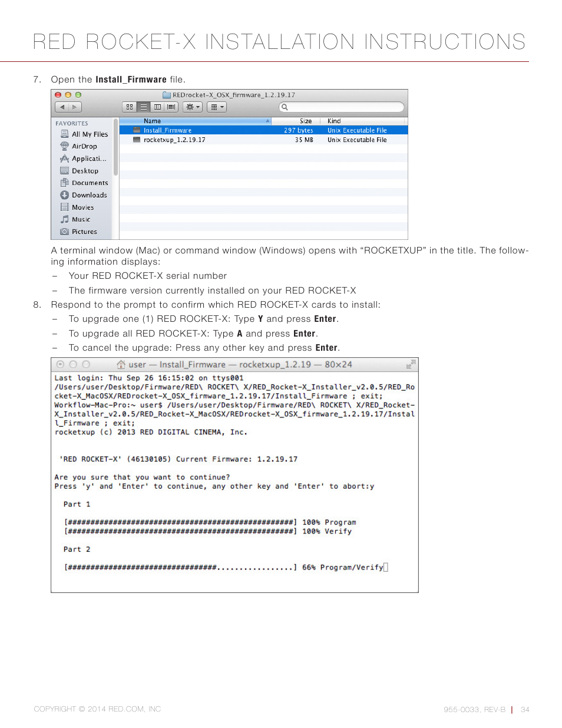Close the Terminal window

pos(60,364)
